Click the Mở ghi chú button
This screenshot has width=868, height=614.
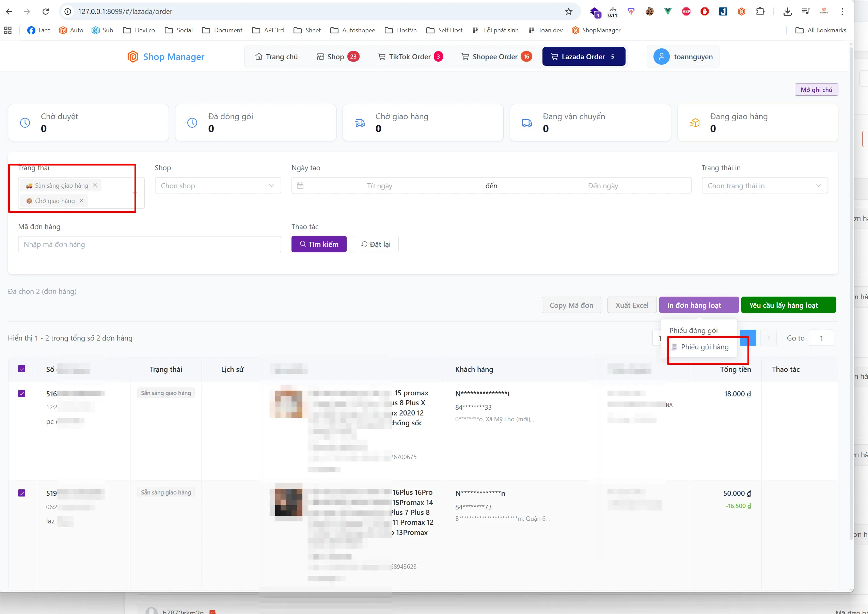pos(816,90)
